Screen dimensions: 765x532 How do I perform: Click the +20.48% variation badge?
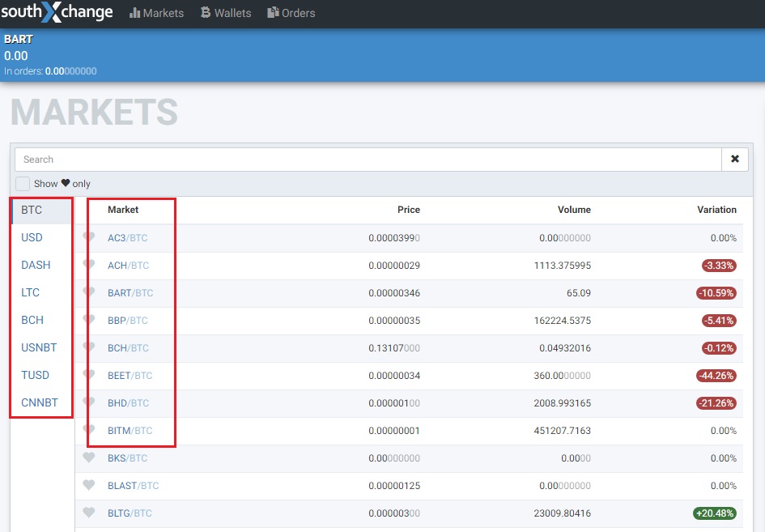(x=715, y=513)
